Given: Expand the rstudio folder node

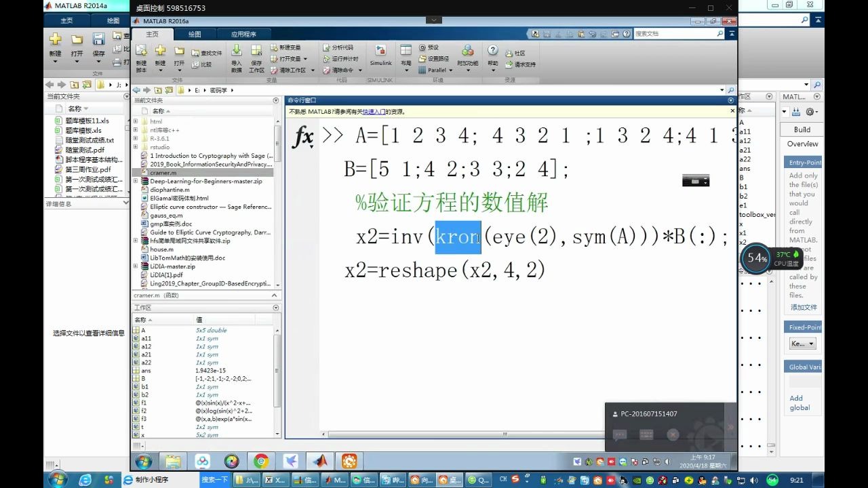Looking at the screenshot, I should tap(136, 147).
